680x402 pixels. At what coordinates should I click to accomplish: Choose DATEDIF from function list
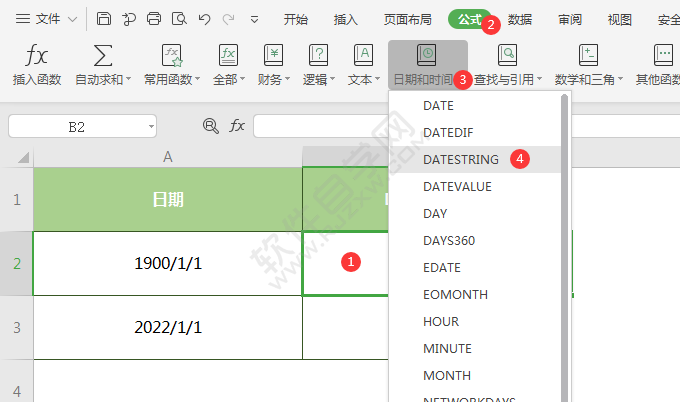pyautogui.click(x=475, y=132)
